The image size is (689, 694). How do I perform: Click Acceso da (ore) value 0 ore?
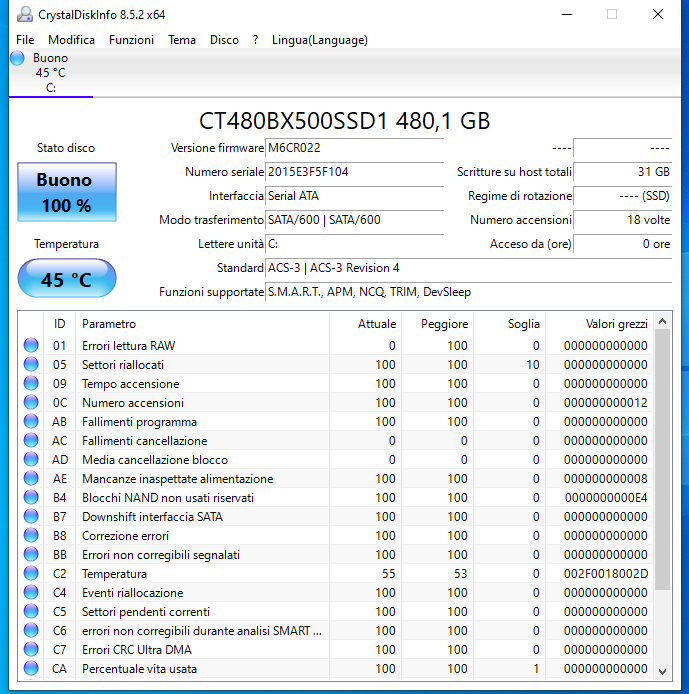click(x=623, y=243)
